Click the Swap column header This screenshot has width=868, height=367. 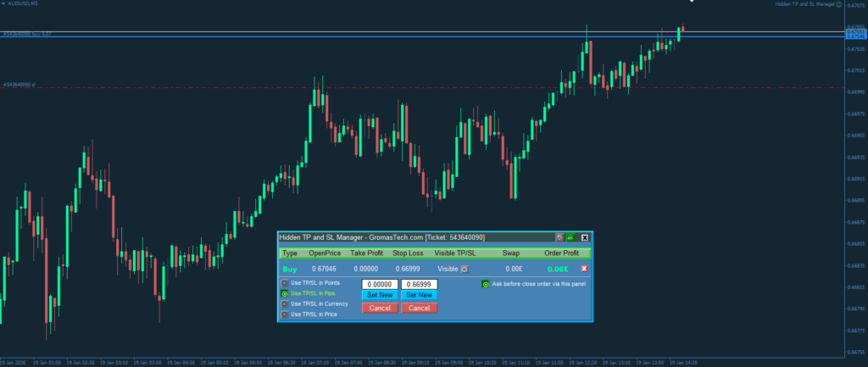(x=511, y=253)
